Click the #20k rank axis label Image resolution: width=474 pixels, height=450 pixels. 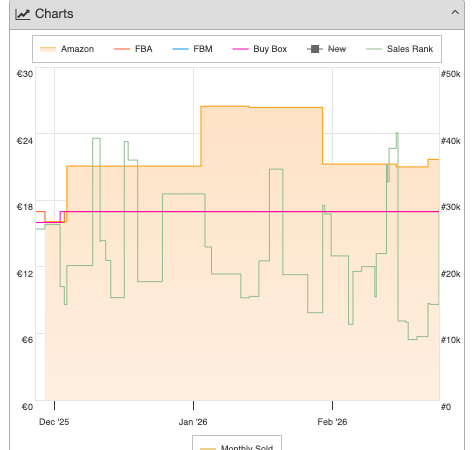[451, 274]
